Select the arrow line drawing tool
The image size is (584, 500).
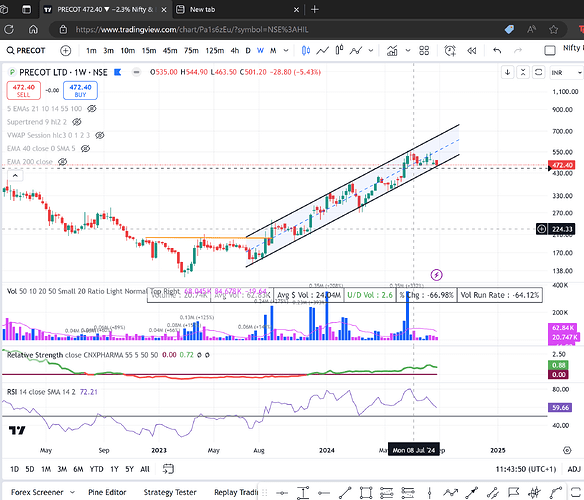coord(472,493)
